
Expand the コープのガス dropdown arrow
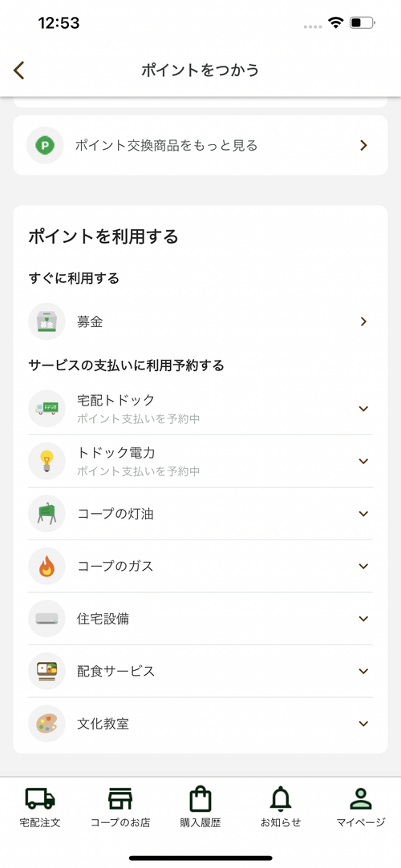click(x=363, y=567)
